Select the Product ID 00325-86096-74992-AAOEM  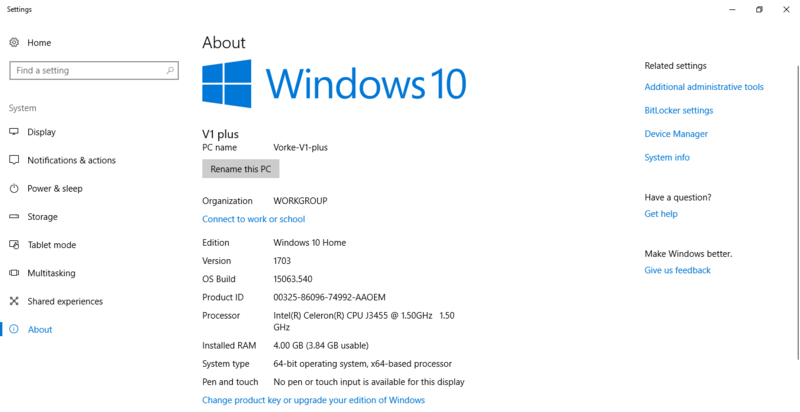pyautogui.click(x=330, y=297)
